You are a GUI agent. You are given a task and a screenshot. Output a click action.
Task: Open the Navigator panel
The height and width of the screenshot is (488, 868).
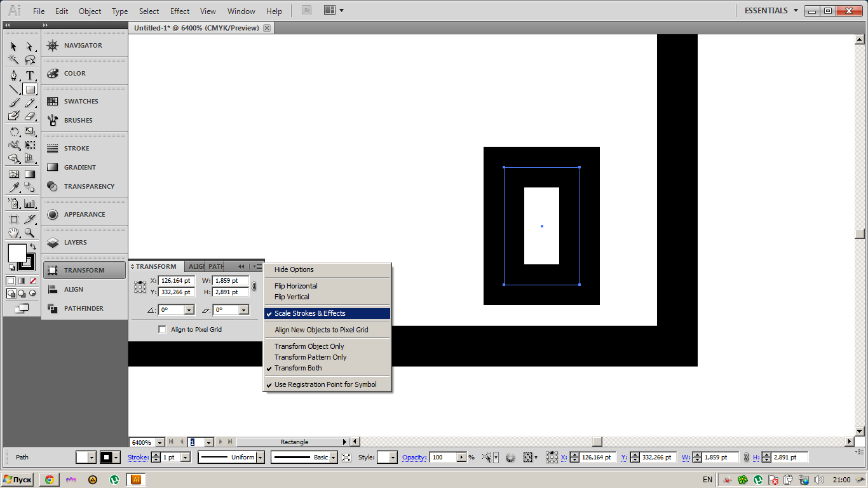83,46
